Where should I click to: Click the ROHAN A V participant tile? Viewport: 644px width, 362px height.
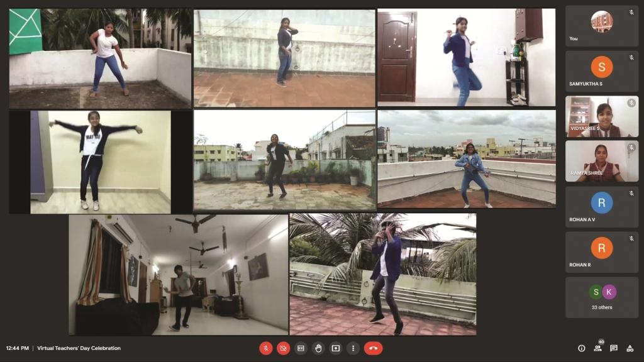601,207
